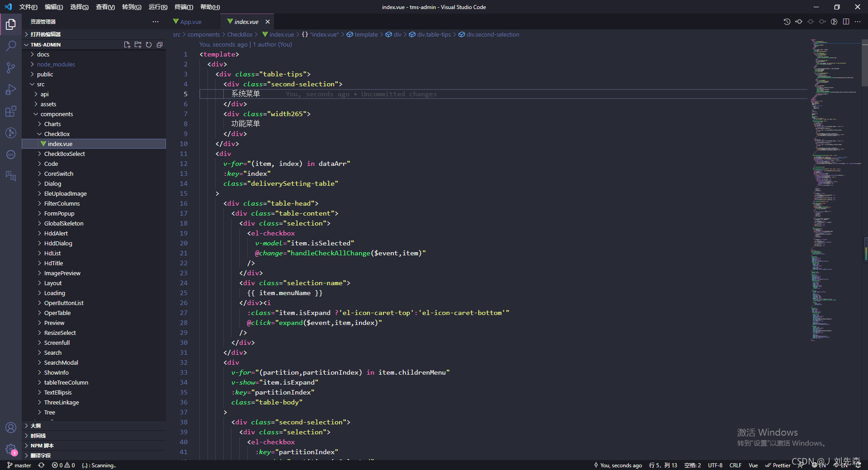868x470 pixels.
Task: Expand the 时间线 timeline section
Action: pos(94,436)
